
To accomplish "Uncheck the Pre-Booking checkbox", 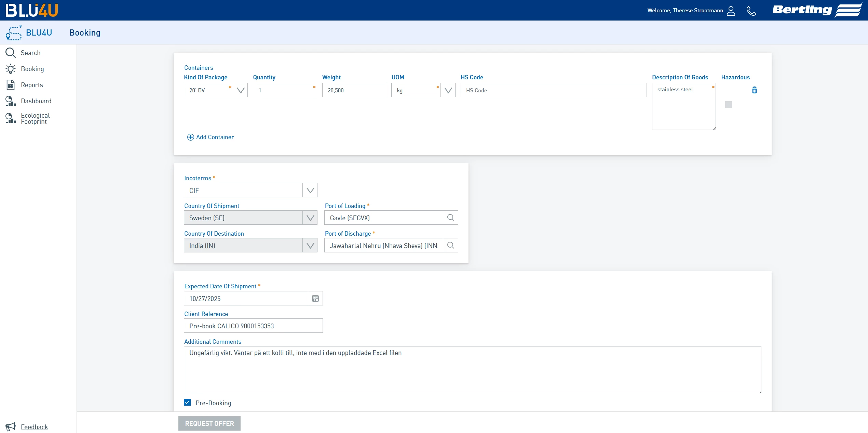I will (187, 402).
